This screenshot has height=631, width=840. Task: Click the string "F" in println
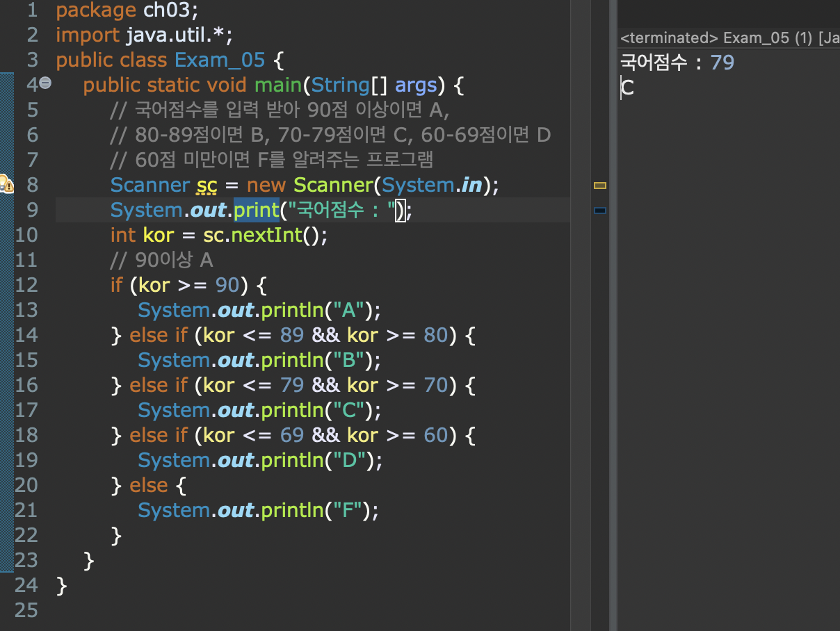click(347, 510)
